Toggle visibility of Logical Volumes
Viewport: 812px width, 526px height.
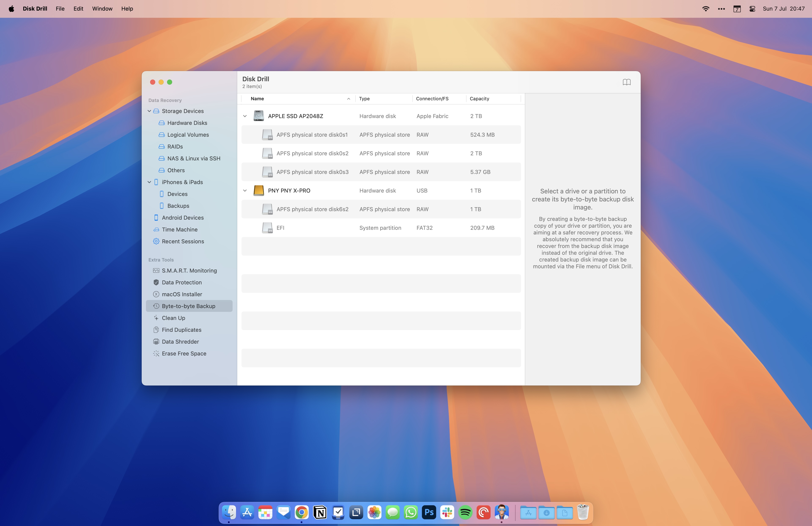click(x=188, y=134)
